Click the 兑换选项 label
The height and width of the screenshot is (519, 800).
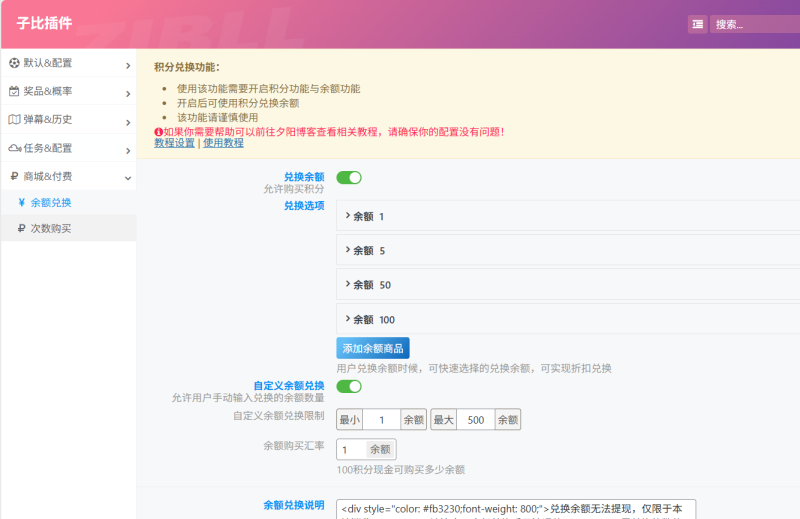tap(304, 206)
